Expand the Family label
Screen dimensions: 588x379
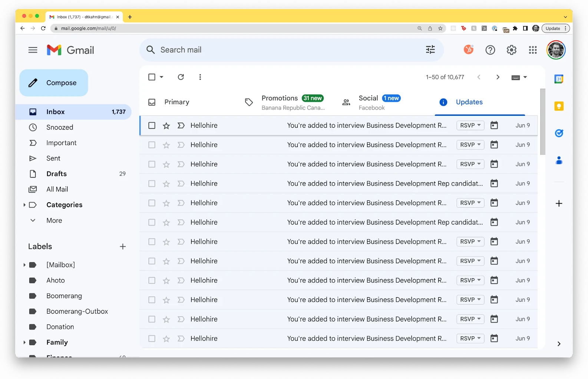tap(24, 342)
